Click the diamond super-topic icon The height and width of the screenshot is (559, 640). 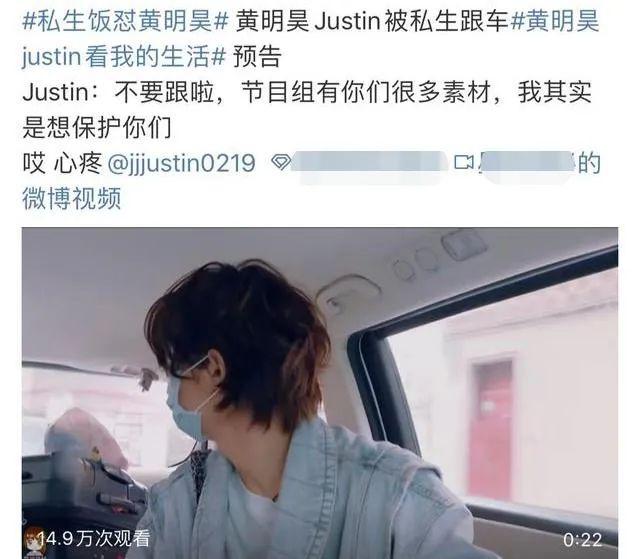tap(281, 162)
